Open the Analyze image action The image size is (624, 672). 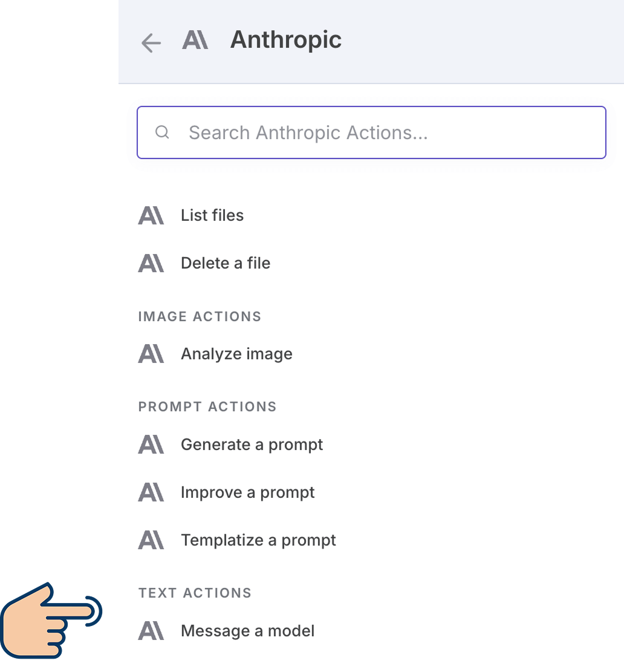pos(236,354)
